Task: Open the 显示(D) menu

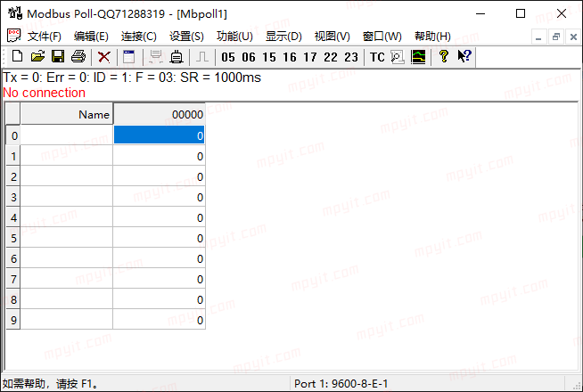Action: 283,37
